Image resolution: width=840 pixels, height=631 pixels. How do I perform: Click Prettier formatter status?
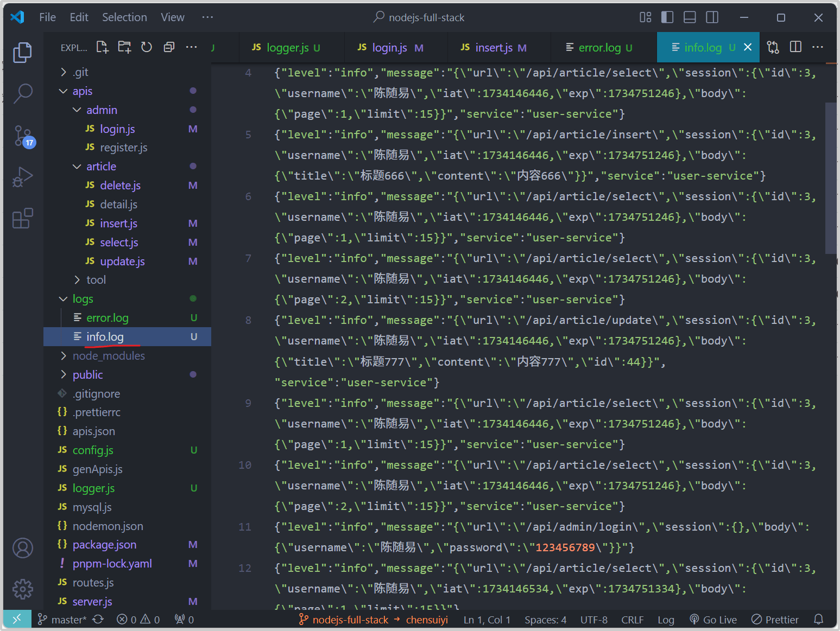775,619
